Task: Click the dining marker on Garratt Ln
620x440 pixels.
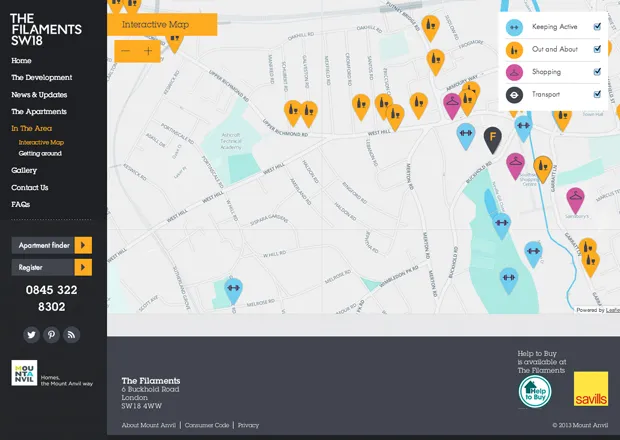Action: point(542,168)
